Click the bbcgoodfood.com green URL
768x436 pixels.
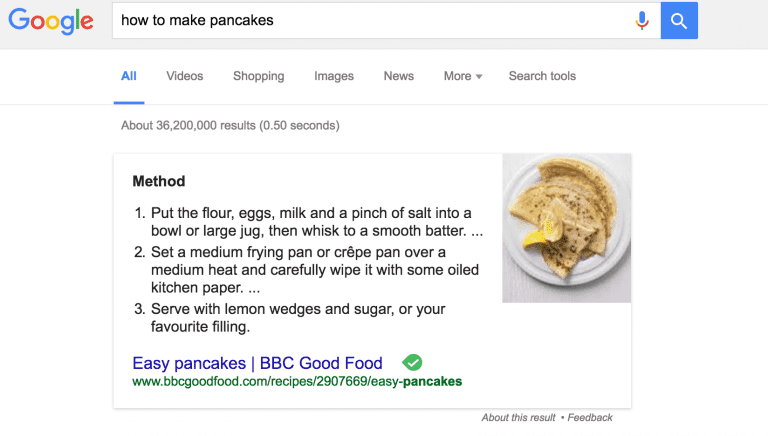click(297, 381)
